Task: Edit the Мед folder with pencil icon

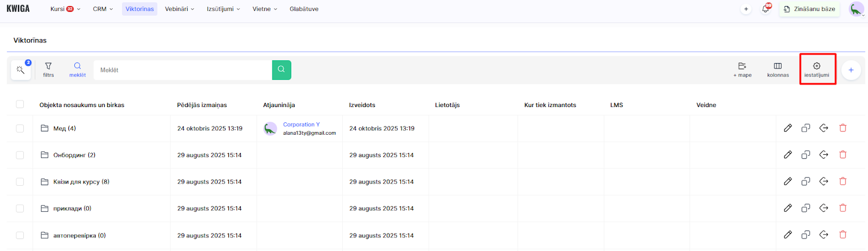Action: [x=788, y=128]
